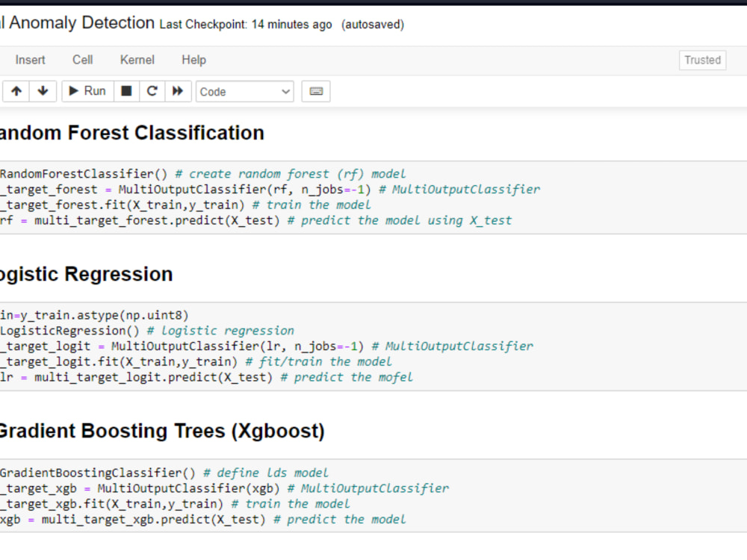Move the selected cell down
The height and width of the screenshot is (560, 747).
pyautogui.click(x=43, y=91)
